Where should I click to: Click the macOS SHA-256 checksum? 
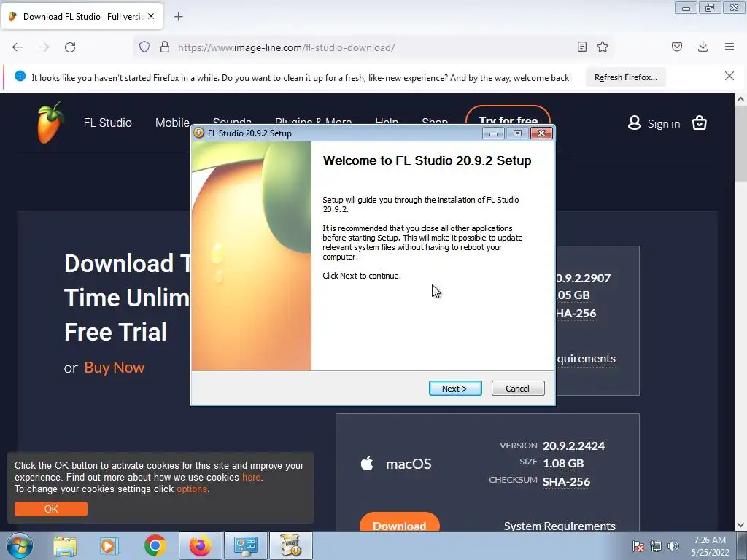(566, 481)
